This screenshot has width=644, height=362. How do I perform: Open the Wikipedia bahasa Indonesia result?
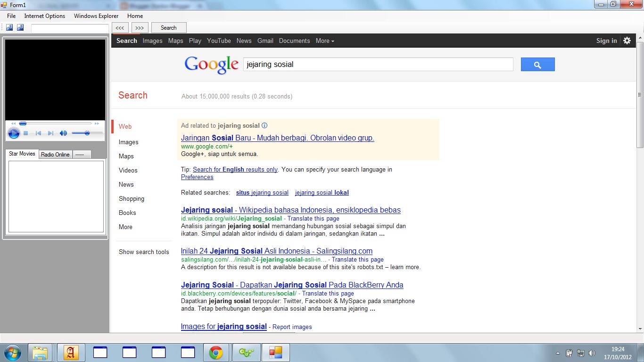point(291,210)
